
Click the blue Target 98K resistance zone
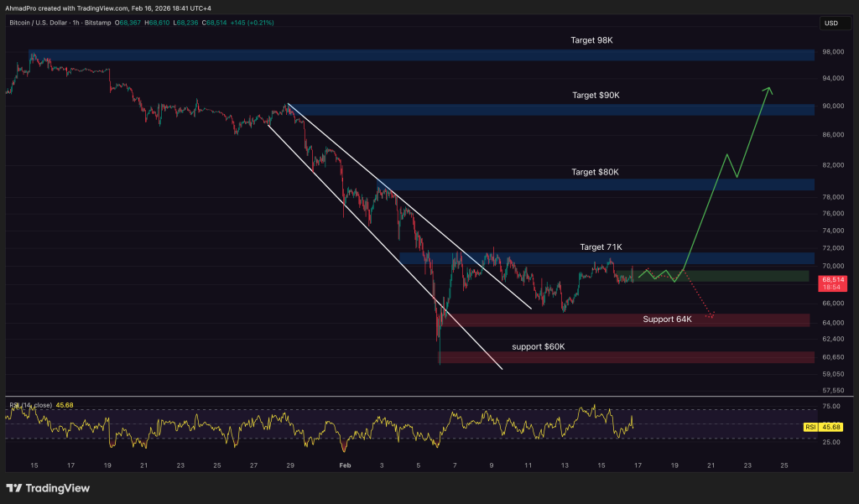[419, 55]
